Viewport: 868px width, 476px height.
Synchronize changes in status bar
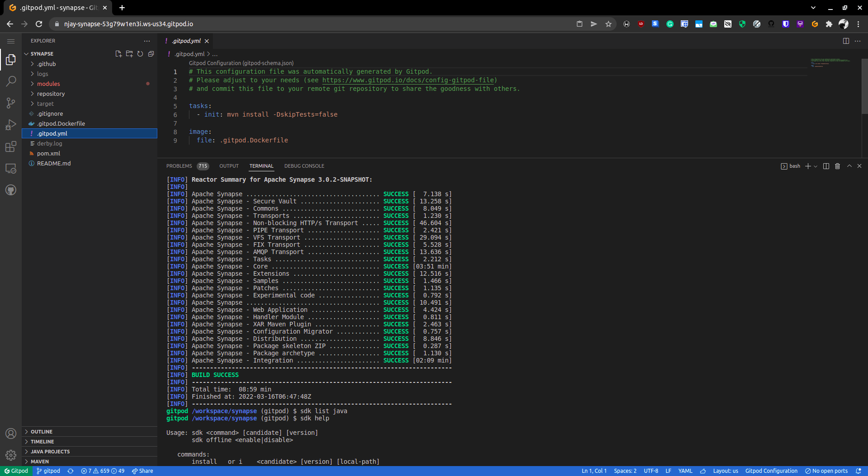click(x=71, y=471)
